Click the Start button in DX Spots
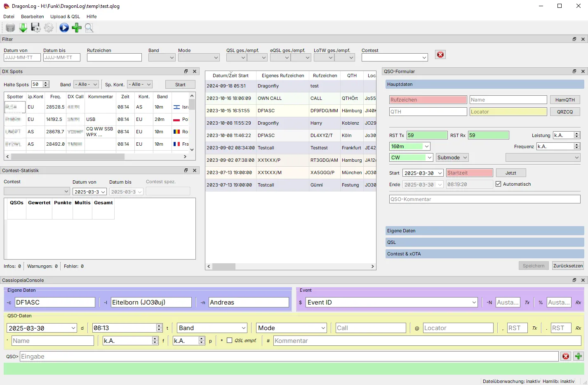 click(180, 85)
